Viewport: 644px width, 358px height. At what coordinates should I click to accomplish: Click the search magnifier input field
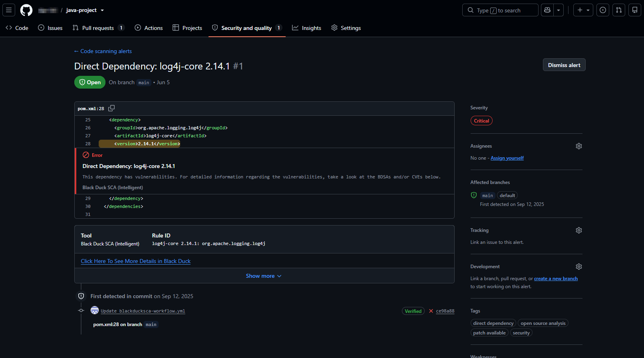(500, 10)
